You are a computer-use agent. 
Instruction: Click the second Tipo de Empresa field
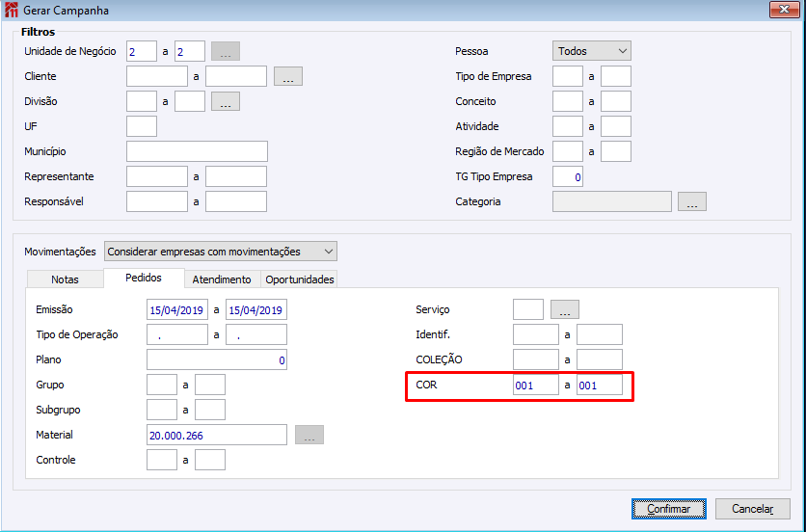click(616, 76)
